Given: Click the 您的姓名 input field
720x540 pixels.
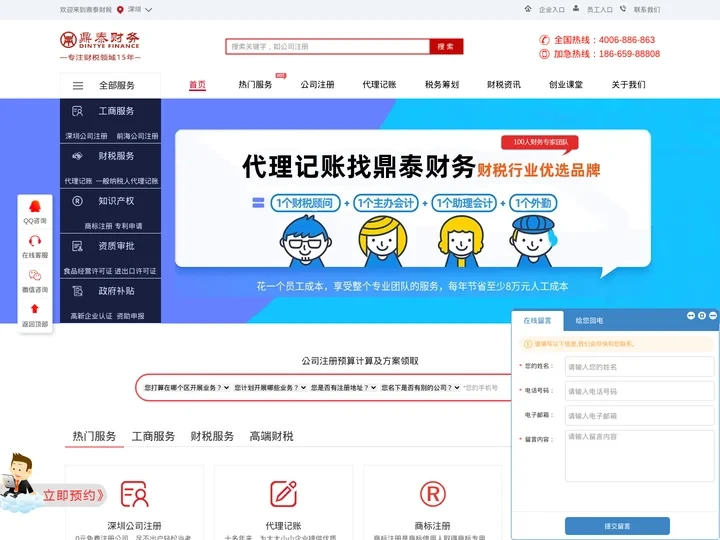Looking at the screenshot, I should 639,367.
